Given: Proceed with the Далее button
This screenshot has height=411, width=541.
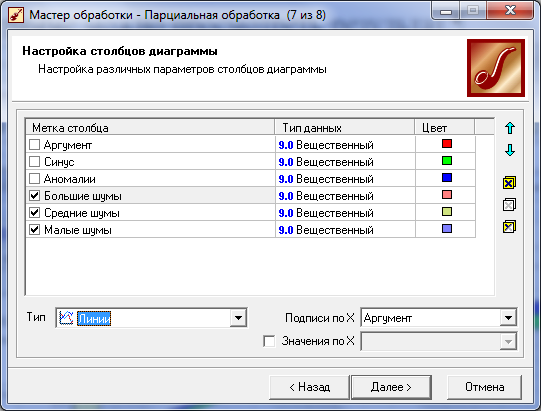Looking at the screenshot, I should (391, 387).
